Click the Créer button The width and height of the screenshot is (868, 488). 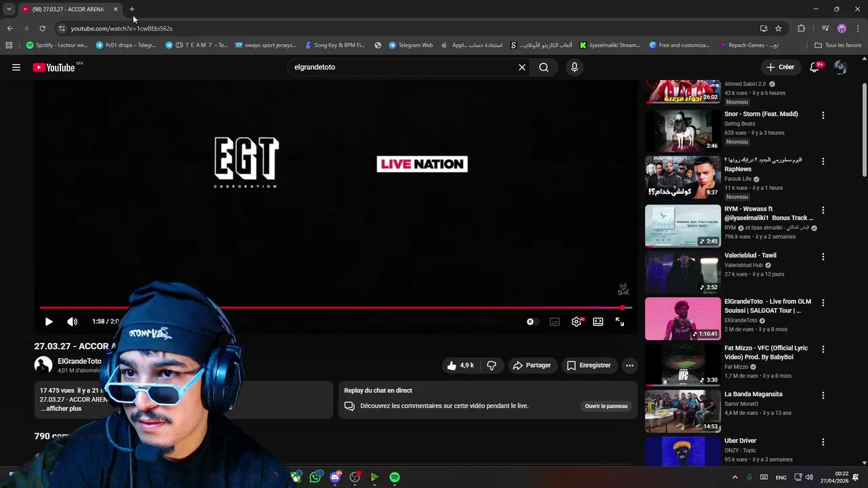(781, 67)
